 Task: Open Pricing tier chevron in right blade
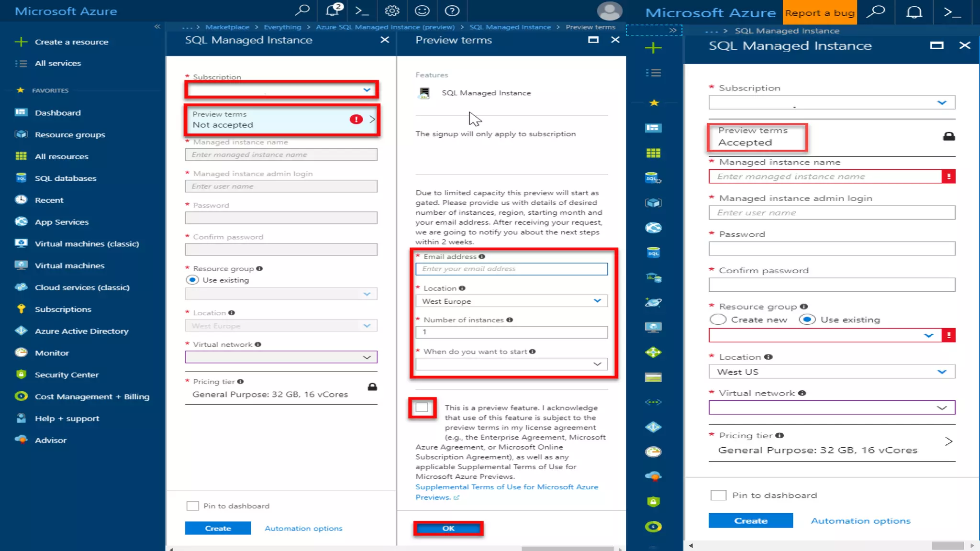coord(948,441)
